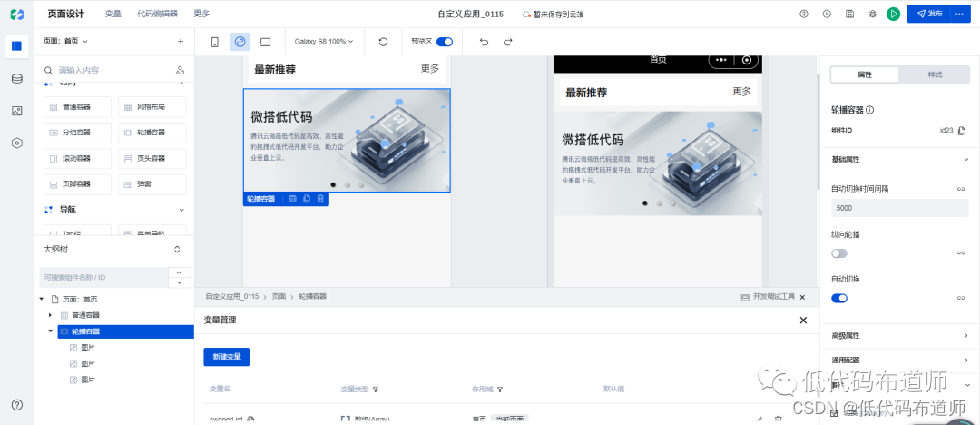
Task: Disable the 自动切换 switch
Action: (839, 298)
